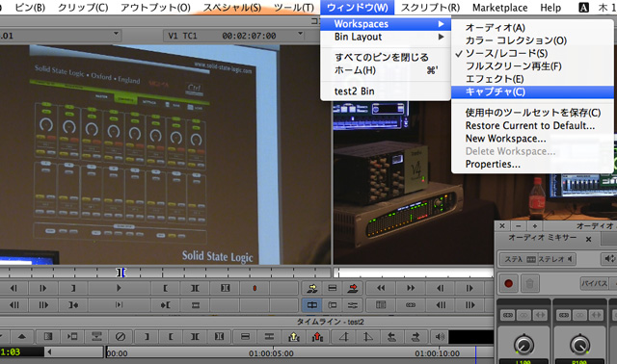Click the Rewind double-arrow button
617x364 pixels.
coord(381,288)
